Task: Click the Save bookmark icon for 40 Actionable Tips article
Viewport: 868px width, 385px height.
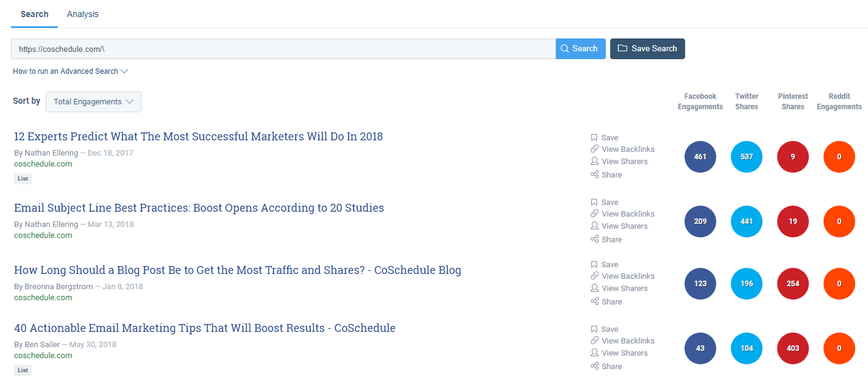Action: click(594, 329)
